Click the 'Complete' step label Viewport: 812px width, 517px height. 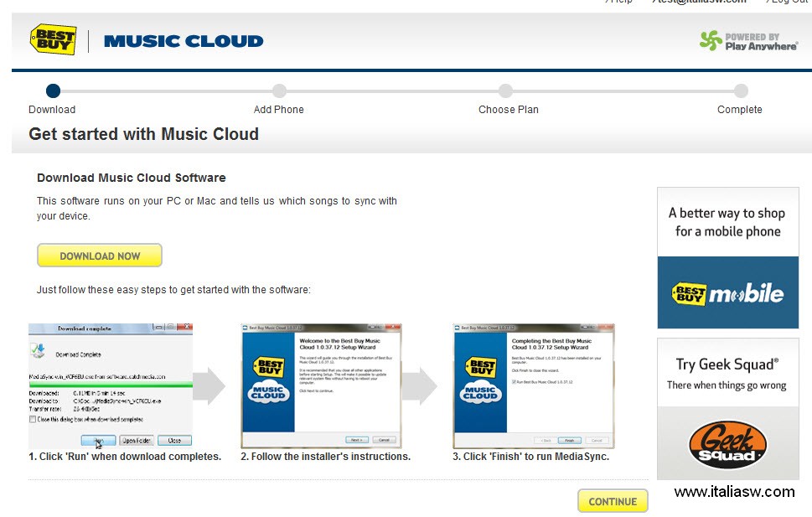pyautogui.click(x=739, y=110)
